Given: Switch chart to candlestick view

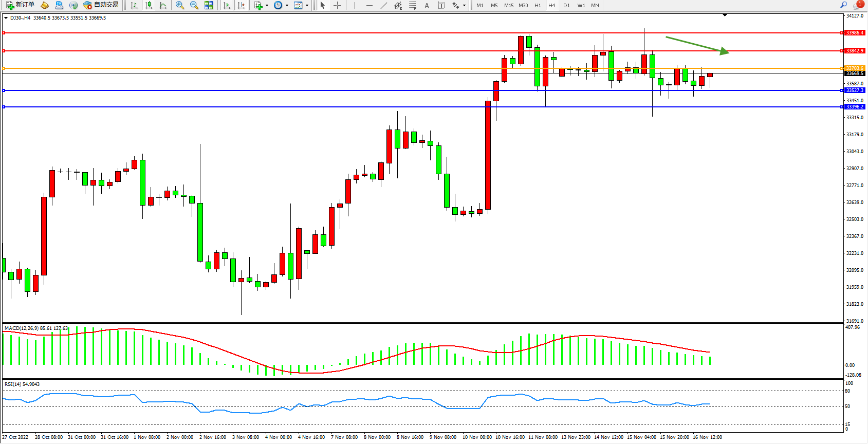Looking at the screenshot, I should [x=149, y=5].
